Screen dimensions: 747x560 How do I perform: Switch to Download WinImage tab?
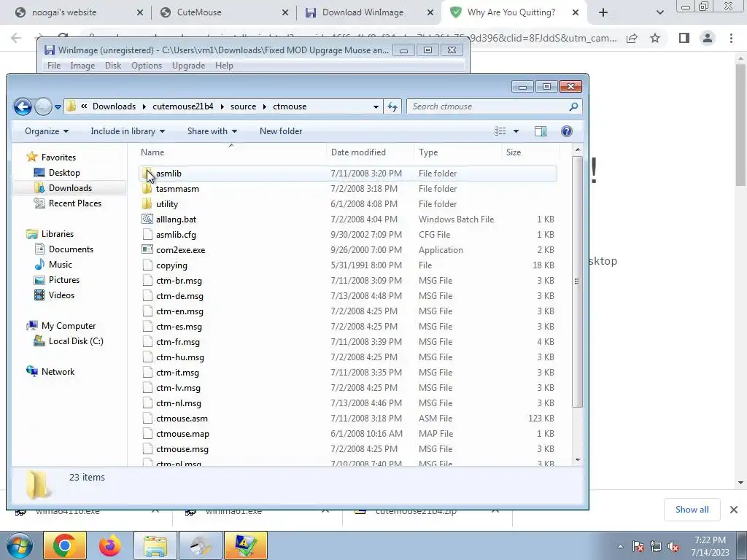coord(368,12)
